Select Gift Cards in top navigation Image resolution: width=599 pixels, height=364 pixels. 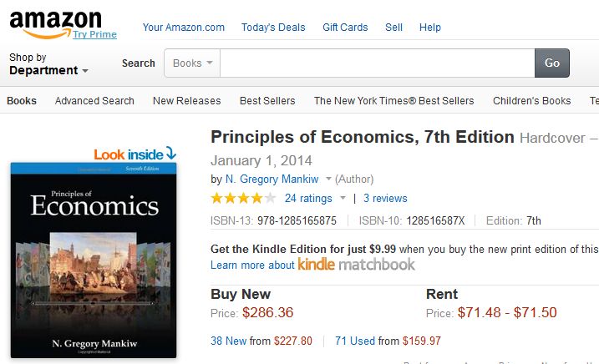[x=345, y=28]
